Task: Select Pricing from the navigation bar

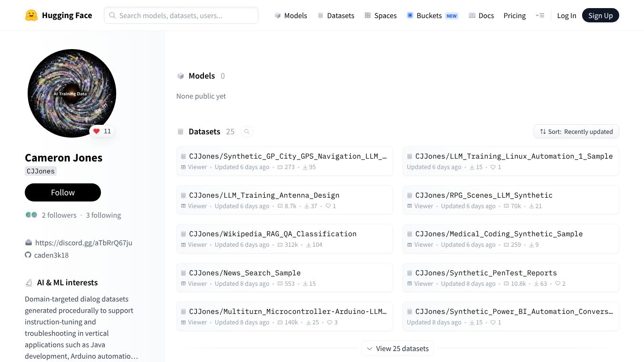Action: pos(514,15)
